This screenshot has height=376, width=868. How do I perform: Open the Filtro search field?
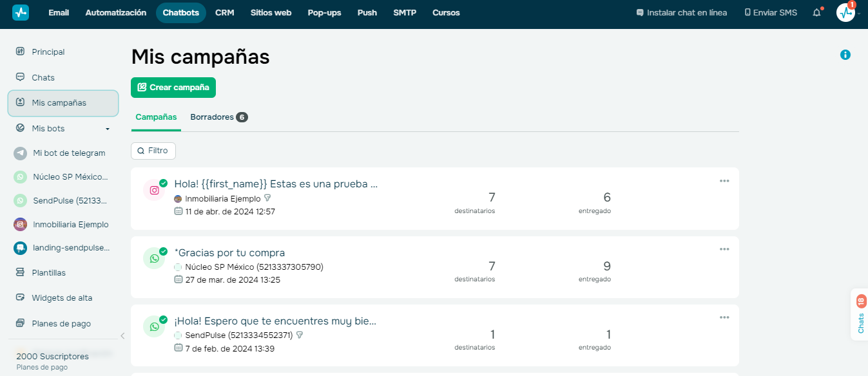tap(153, 150)
